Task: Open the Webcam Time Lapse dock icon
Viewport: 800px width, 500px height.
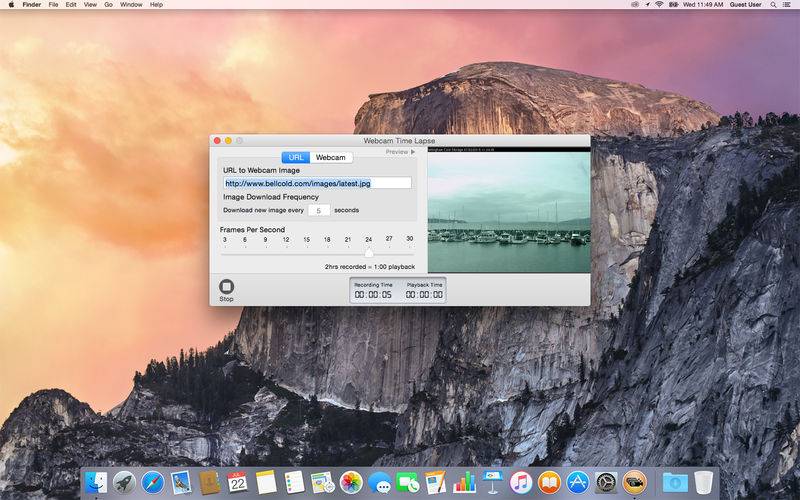Action: pyautogui.click(x=635, y=482)
